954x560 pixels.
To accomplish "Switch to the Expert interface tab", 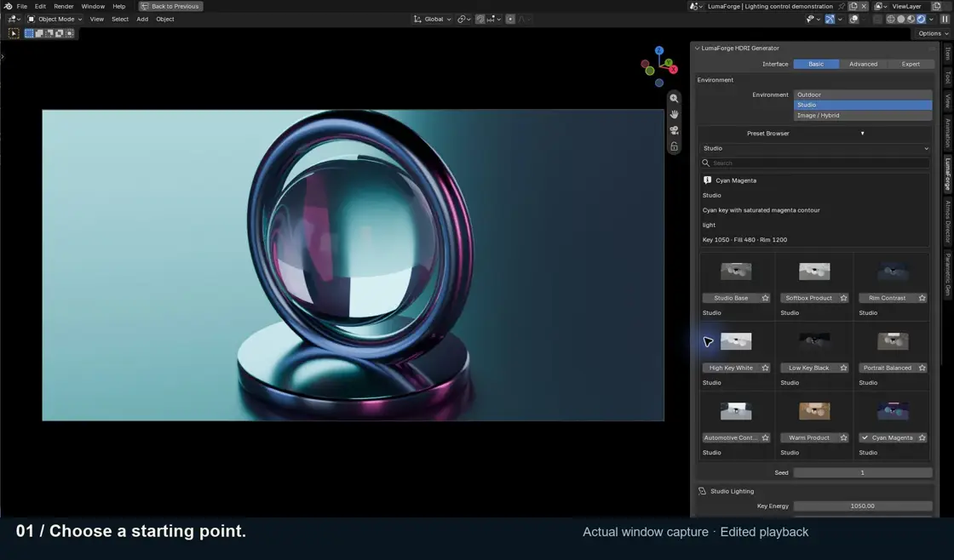I will pyautogui.click(x=911, y=64).
